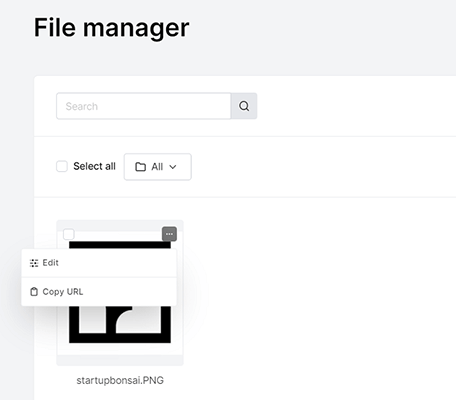The height and width of the screenshot is (400, 456).
Task: Click the gray footer strip of the thumbnail card
Action: pyautogui.click(x=120, y=360)
